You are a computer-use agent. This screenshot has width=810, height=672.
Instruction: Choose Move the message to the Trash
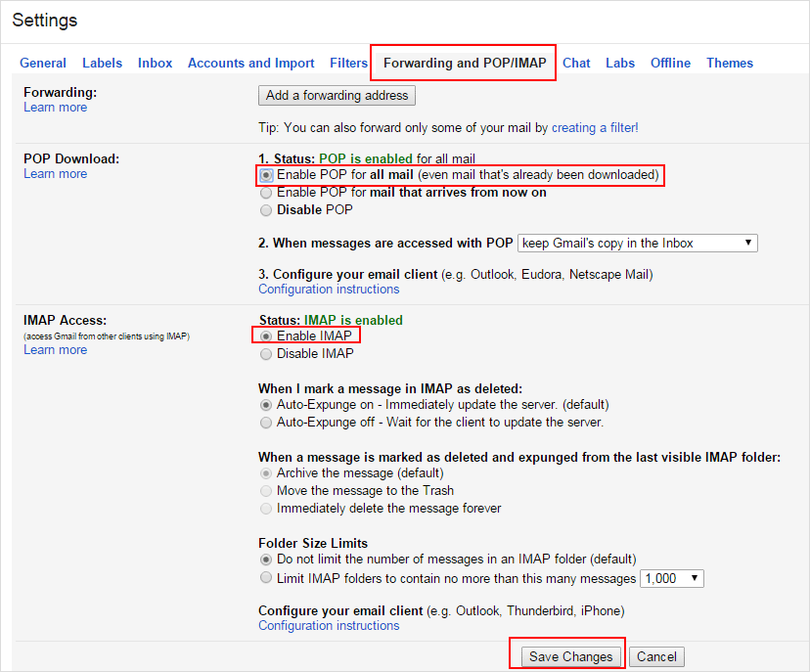coord(265,491)
